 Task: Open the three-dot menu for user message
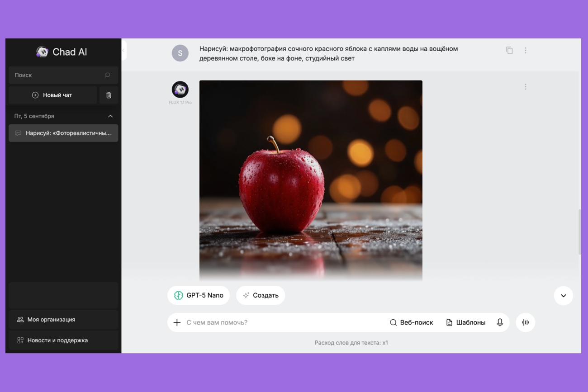pyautogui.click(x=525, y=50)
